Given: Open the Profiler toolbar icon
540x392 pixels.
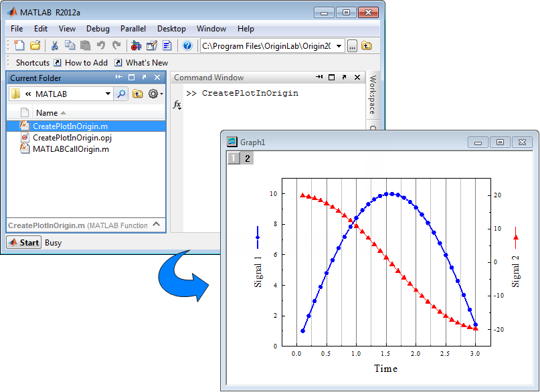Looking at the screenshot, I should [x=167, y=45].
